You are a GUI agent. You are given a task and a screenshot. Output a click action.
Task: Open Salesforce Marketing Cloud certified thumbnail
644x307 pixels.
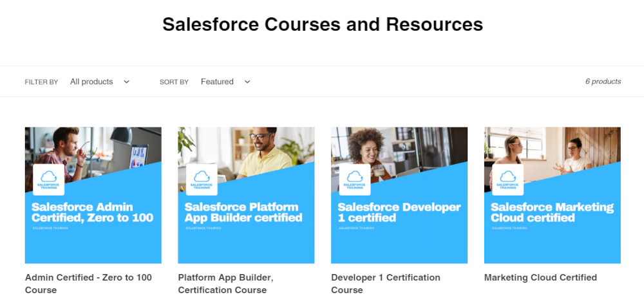point(553,196)
